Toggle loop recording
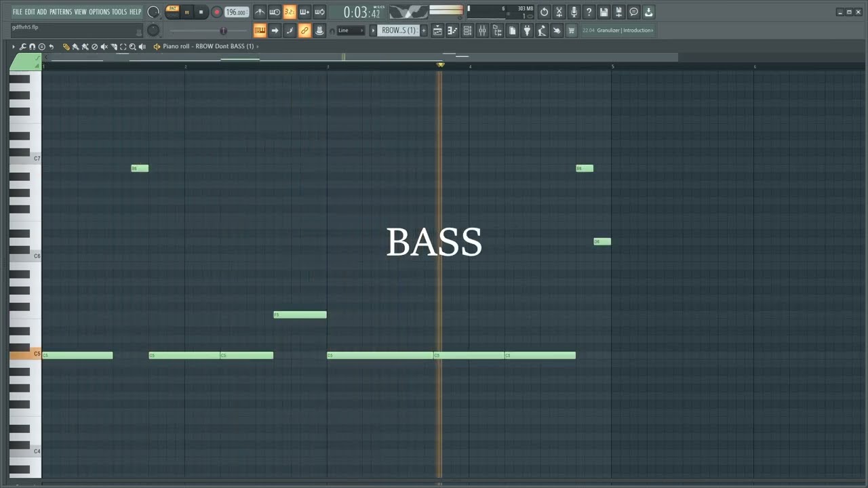 coord(319,12)
